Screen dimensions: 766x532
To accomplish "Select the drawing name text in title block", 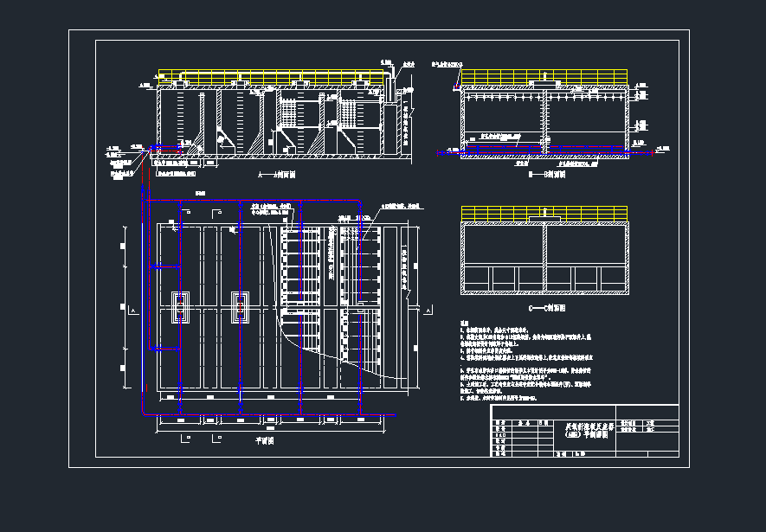I will (588, 431).
